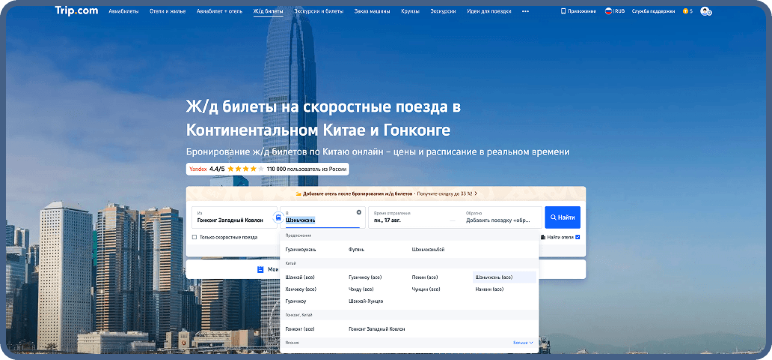Select the Ж/д билеты tab
Image resolution: width=772 pixels, height=360 pixels.
coord(268,11)
